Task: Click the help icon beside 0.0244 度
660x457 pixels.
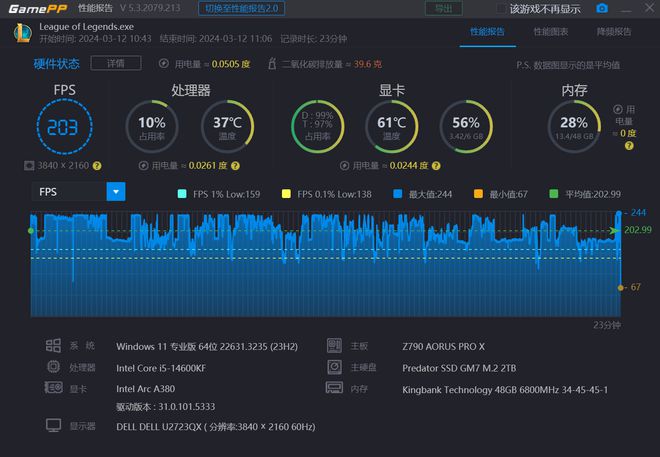Action: tap(436, 166)
